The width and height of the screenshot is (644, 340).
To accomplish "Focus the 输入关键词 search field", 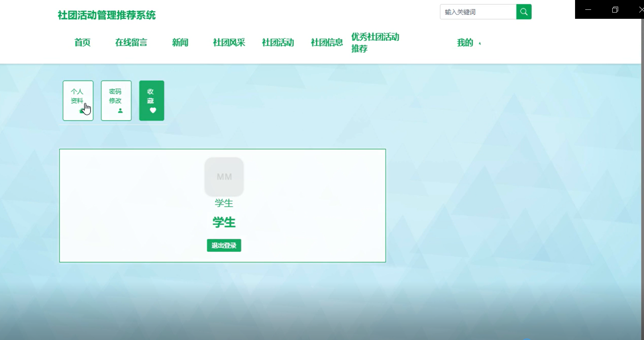I will pyautogui.click(x=478, y=12).
